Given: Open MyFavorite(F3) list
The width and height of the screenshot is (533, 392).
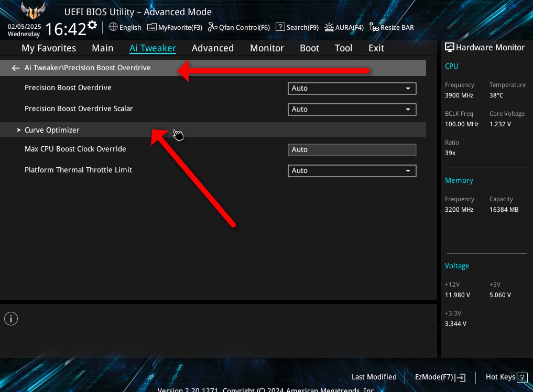Looking at the screenshot, I should [175, 27].
